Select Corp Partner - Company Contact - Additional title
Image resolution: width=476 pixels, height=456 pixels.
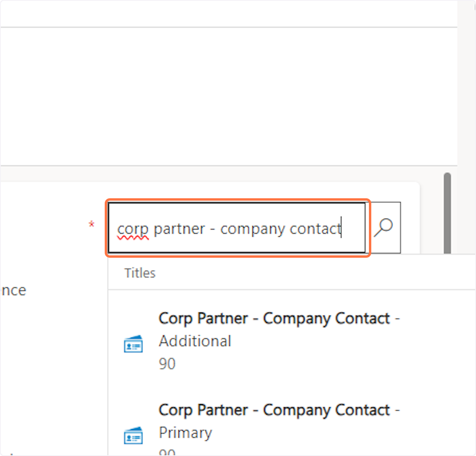tap(279, 318)
